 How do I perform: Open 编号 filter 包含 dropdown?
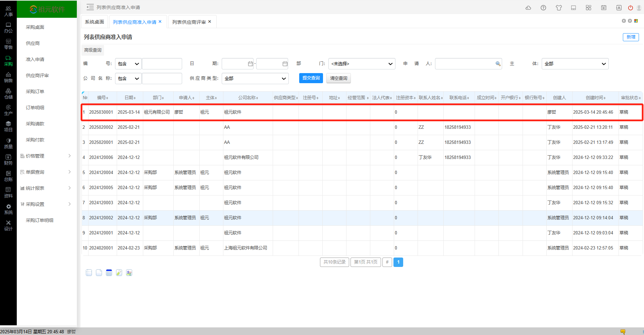tap(128, 64)
